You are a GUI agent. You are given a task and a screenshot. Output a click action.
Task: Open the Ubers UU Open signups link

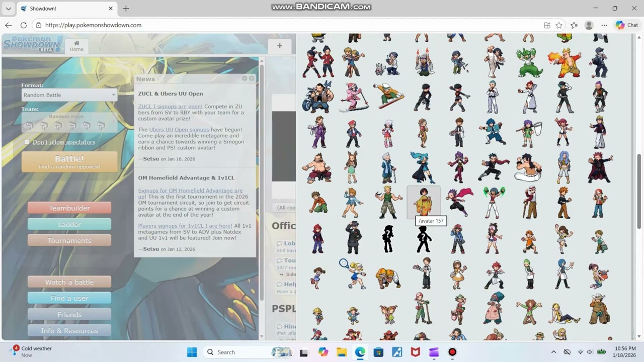179,130
